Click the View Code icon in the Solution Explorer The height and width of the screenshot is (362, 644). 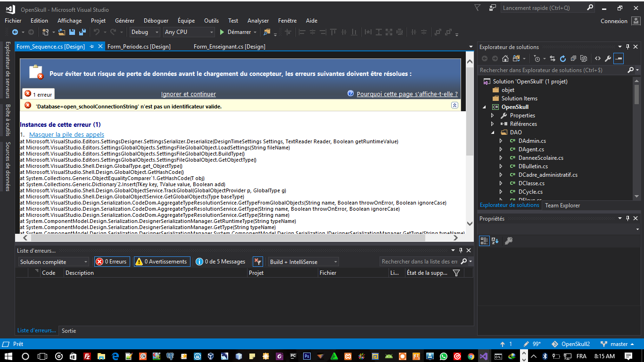pyautogui.click(x=597, y=58)
